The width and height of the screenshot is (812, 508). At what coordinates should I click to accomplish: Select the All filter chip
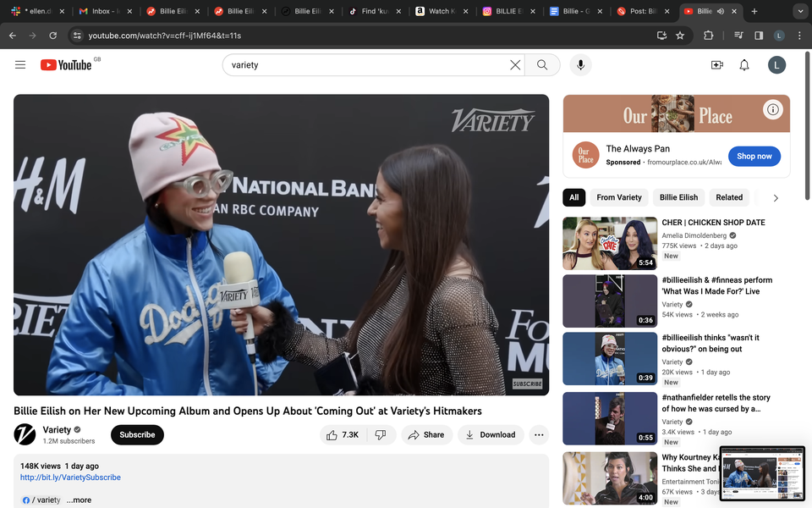click(573, 197)
